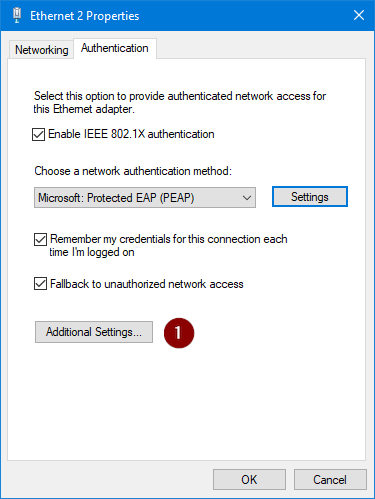Open the Microsoft: Protected EAP (PEAP) combo box
The image size is (375, 499).
point(145,198)
